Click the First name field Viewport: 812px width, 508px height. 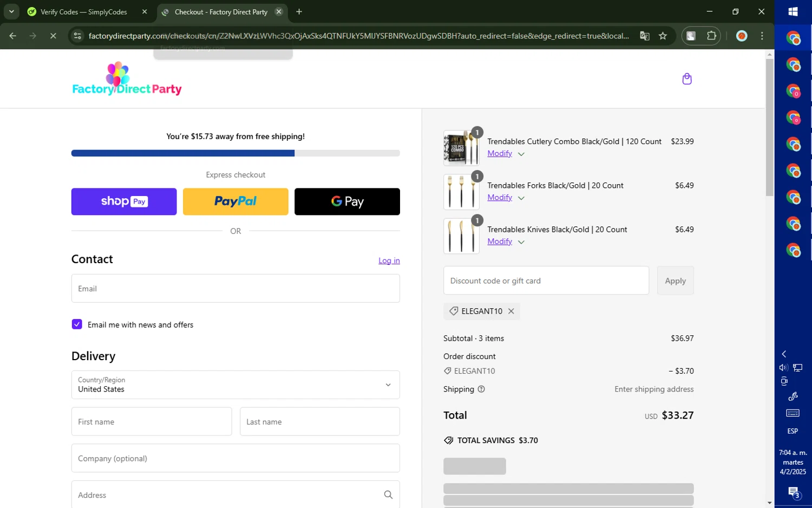[x=152, y=421]
